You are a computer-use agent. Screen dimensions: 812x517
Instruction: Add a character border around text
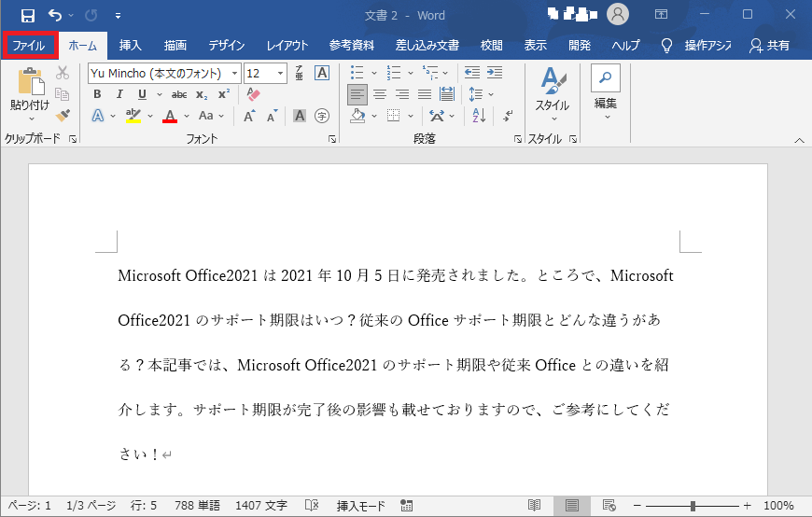click(322, 73)
